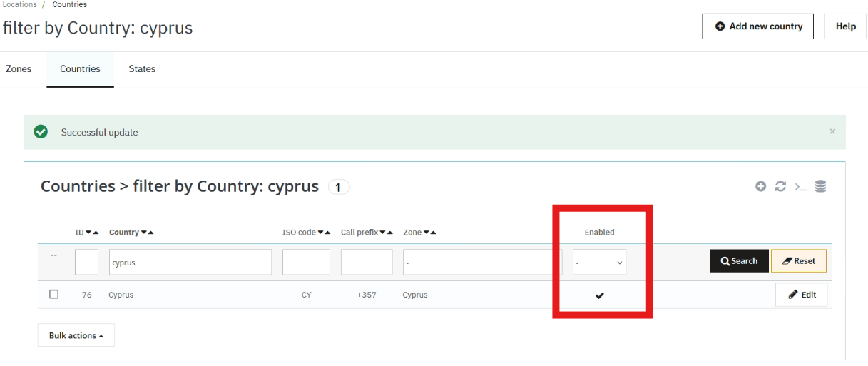The image size is (868, 366).
Task: Sort Country column ascending
Action: coord(150,233)
